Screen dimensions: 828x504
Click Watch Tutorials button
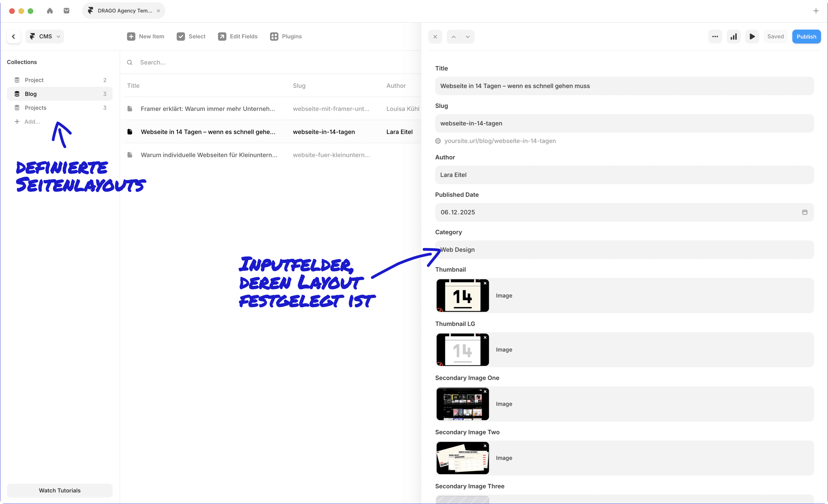(59, 490)
